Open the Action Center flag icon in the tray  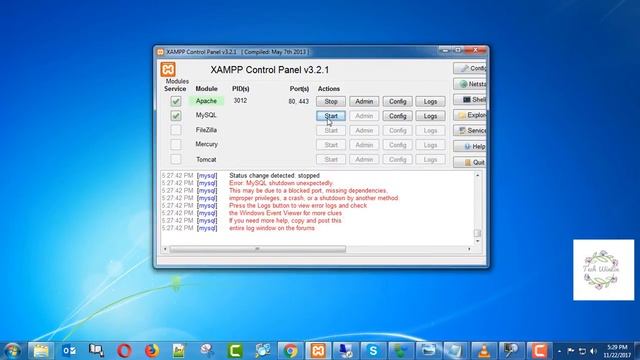tap(571, 351)
